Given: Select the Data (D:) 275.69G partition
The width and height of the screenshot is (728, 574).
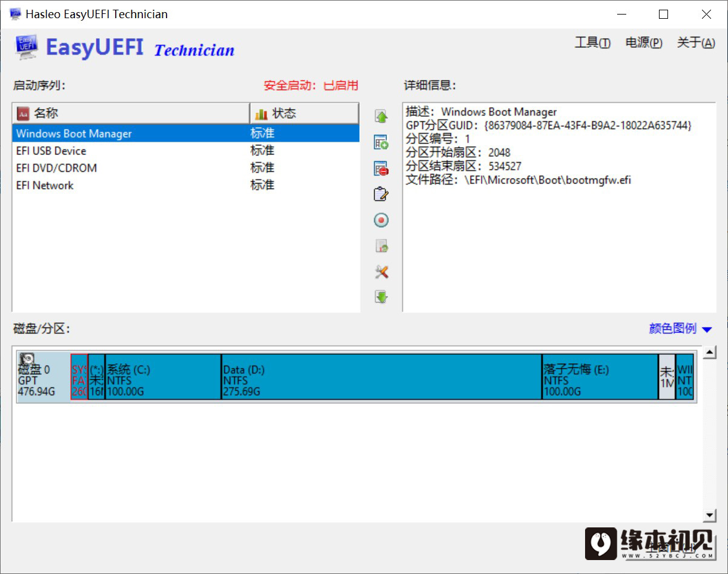Looking at the screenshot, I should (x=382, y=377).
